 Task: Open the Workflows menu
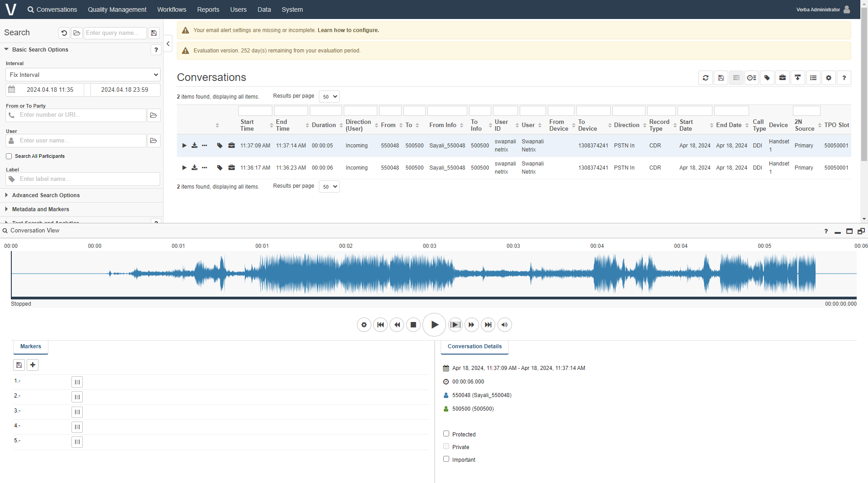point(172,9)
